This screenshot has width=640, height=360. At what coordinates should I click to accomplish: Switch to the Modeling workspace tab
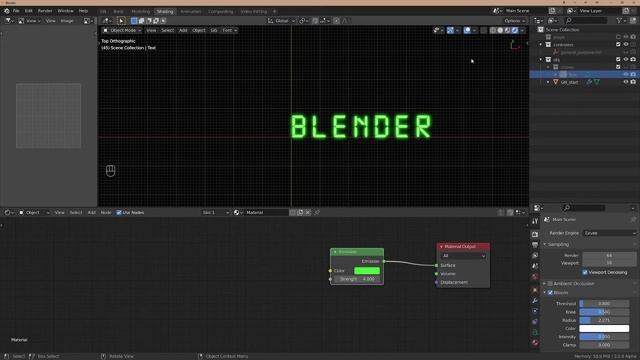pos(141,11)
